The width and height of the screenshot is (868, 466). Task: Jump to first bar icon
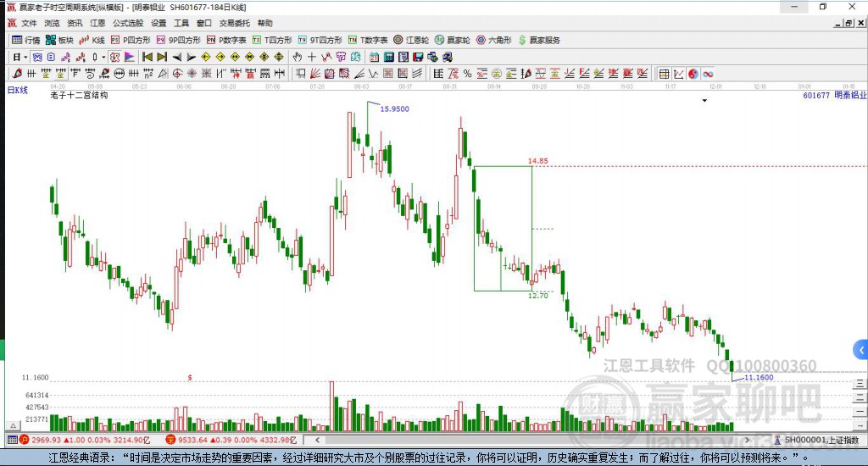point(147,57)
